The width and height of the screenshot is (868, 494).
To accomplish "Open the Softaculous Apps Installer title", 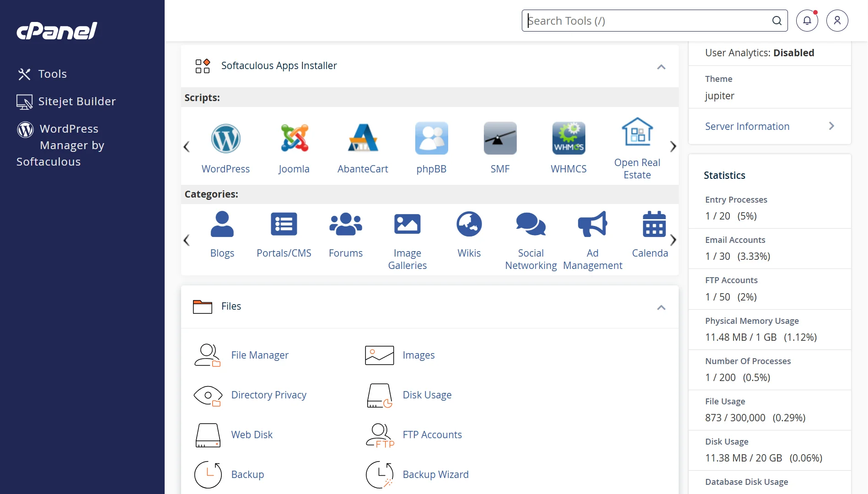I will [279, 66].
